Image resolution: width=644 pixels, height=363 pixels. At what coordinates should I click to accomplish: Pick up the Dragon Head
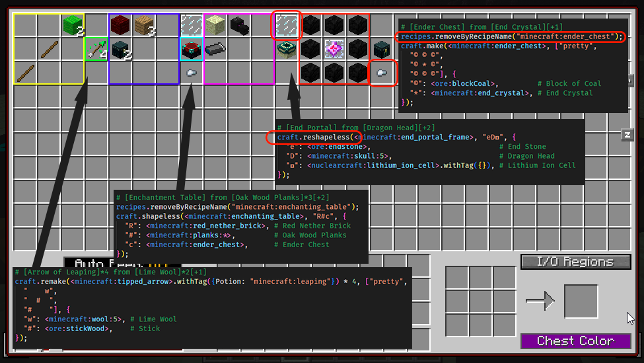pyautogui.click(x=239, y=26)
